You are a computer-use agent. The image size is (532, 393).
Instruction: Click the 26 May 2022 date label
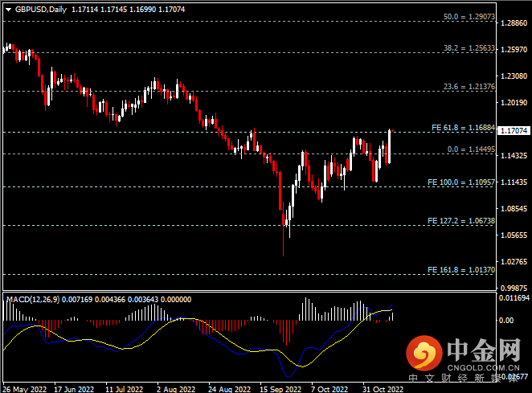point(24,389)
